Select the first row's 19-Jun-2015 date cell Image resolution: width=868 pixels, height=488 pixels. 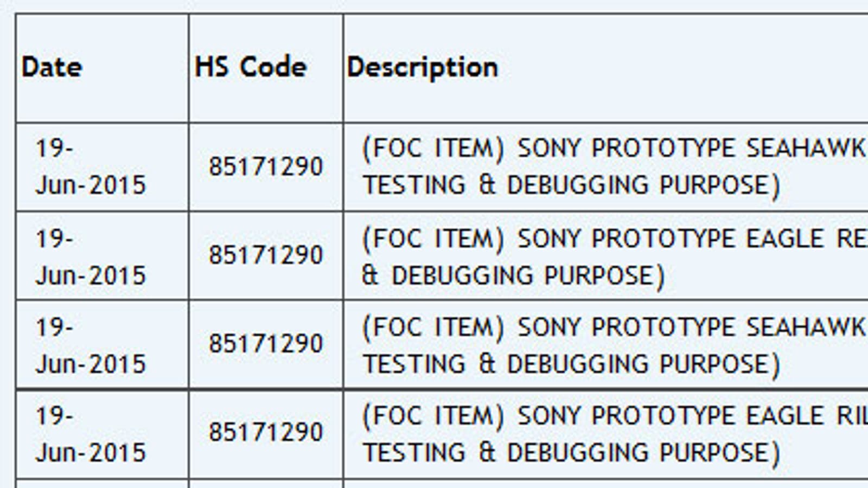91,166
